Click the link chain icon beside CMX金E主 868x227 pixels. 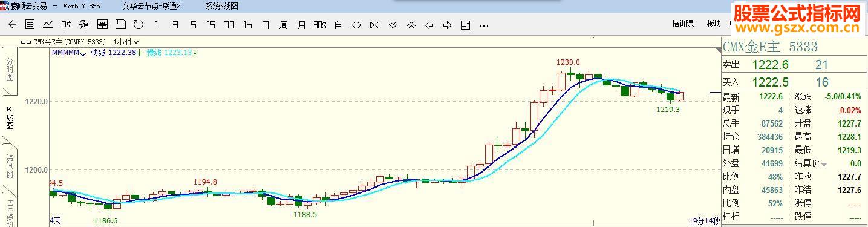(25, 42)
